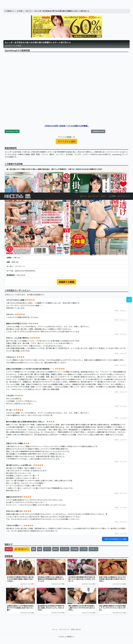
Task: Open related video dated 2024/05/19 14:50
Action: click(51, 601)
